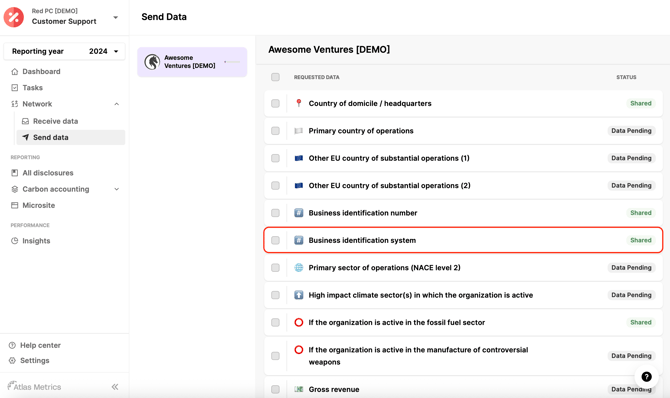Open Insights in the sidebar

[x=36, y=241]
